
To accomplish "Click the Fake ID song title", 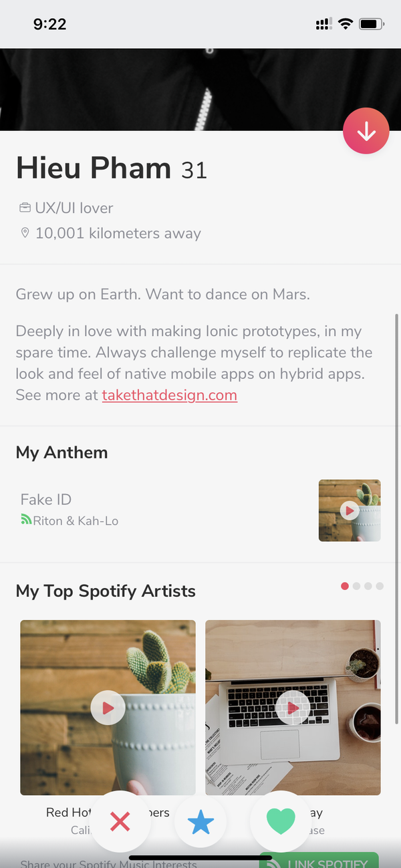I will click(x=45, y=499).
